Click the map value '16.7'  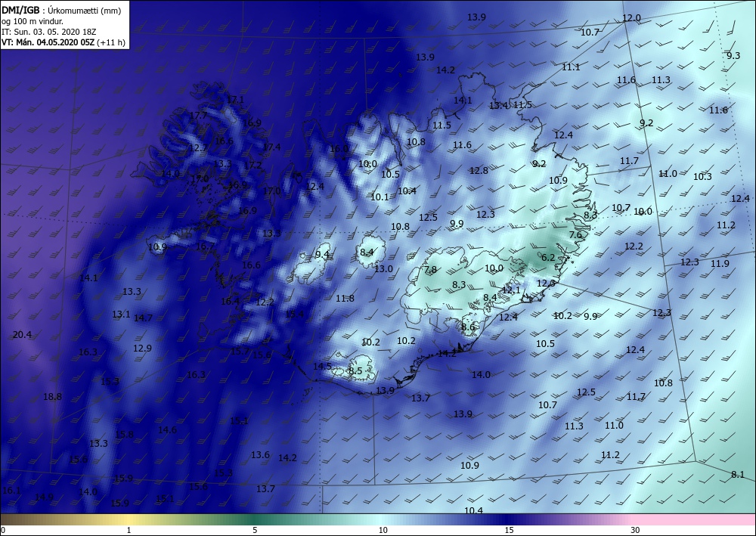(x=206, y=246)
